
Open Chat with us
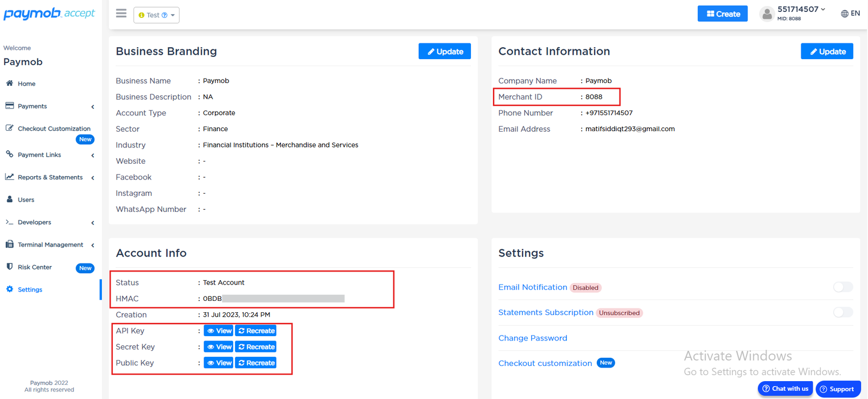pos(785,389)
